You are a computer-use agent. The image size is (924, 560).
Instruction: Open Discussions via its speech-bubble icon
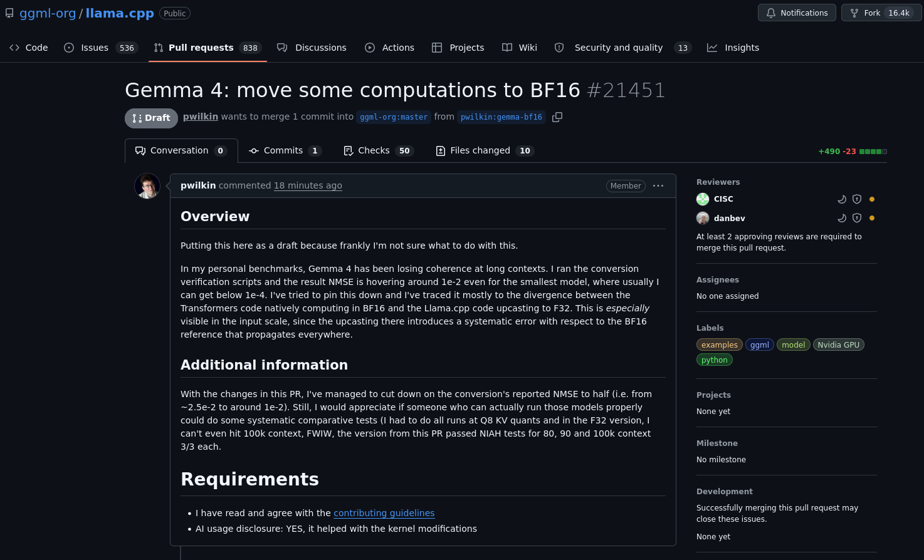pyautogui.click(x=282, y=48)
